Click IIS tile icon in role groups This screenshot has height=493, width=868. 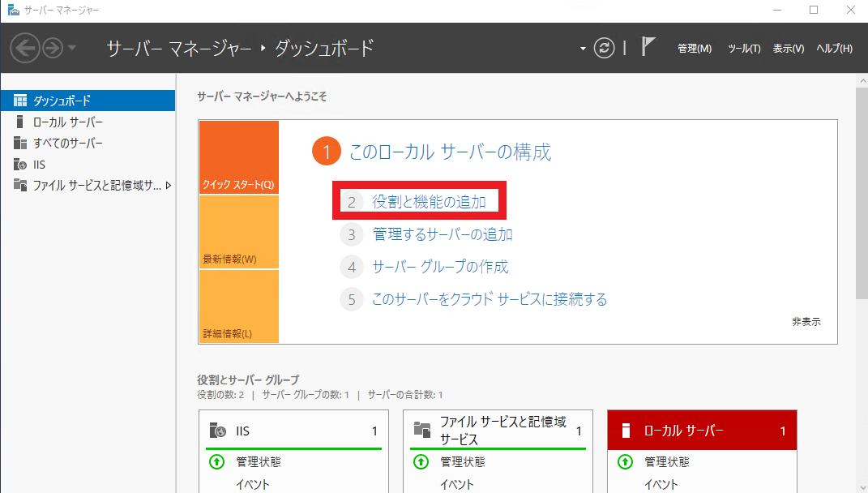217,431
